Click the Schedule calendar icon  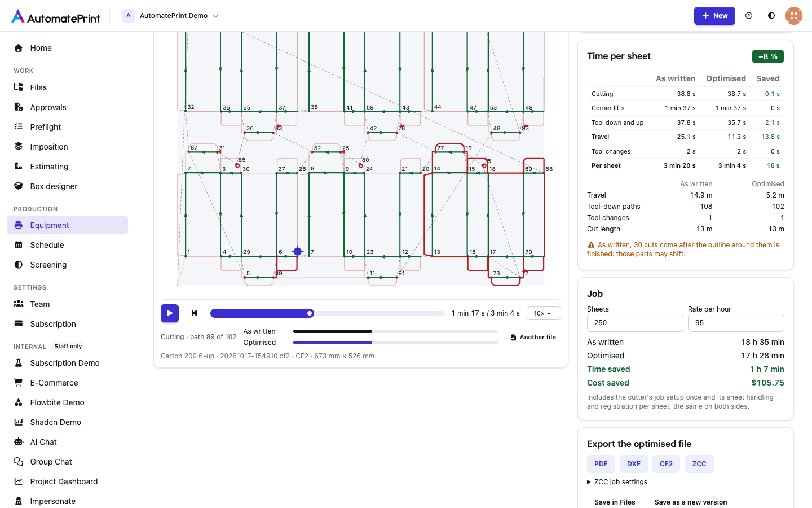pos(19,245)
